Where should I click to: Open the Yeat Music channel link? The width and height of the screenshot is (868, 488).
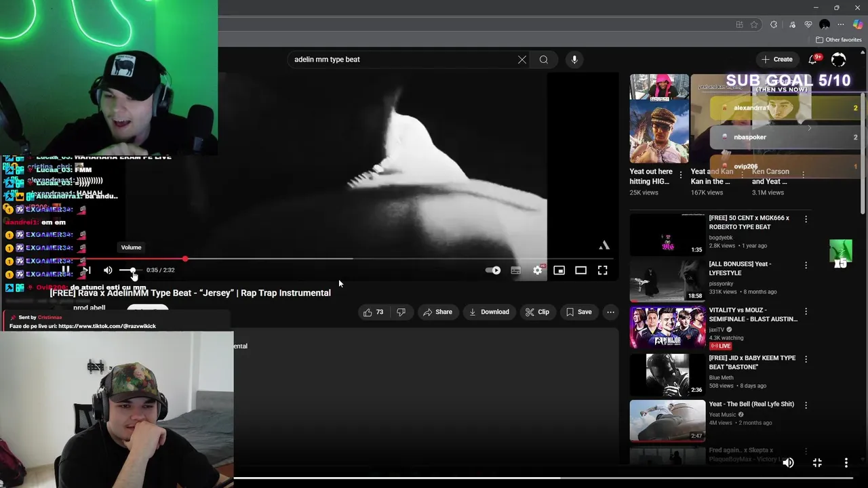tap(722, 415)
